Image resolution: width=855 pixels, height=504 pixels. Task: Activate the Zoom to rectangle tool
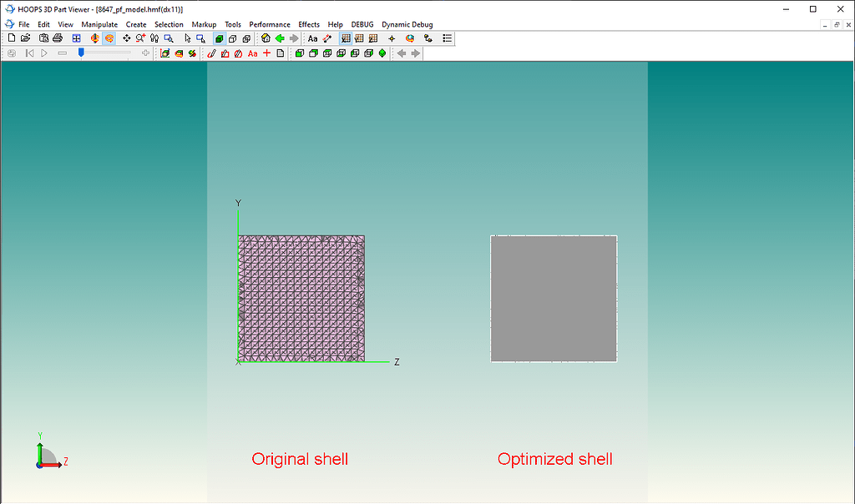167,38
